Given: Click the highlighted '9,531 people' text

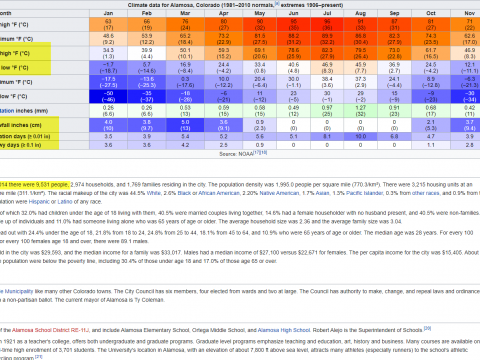Looking at the screenshot, I should [x=52, y=185].
